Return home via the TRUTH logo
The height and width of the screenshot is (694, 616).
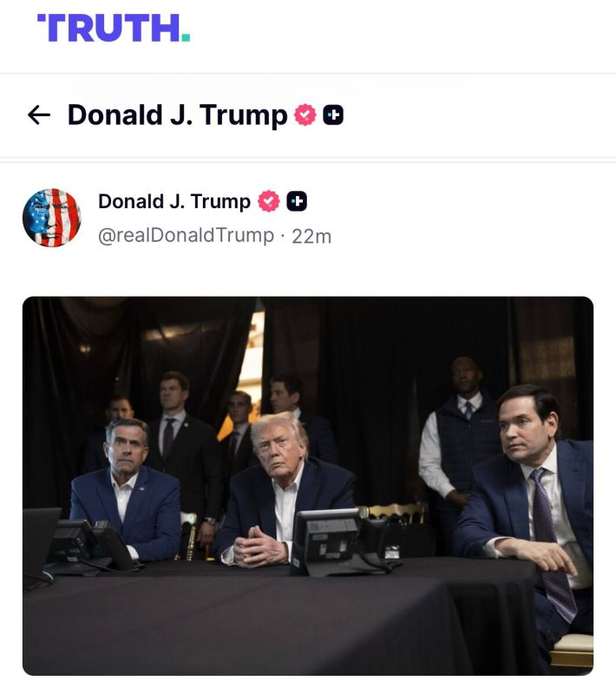tap(113, 26)
